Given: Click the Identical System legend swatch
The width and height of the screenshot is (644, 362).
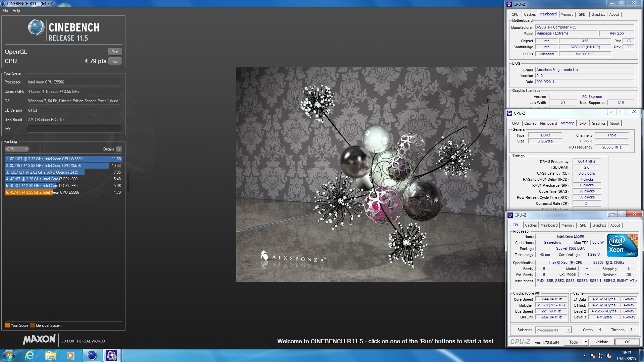Looking at the screenshot, I should pos(32,325).
